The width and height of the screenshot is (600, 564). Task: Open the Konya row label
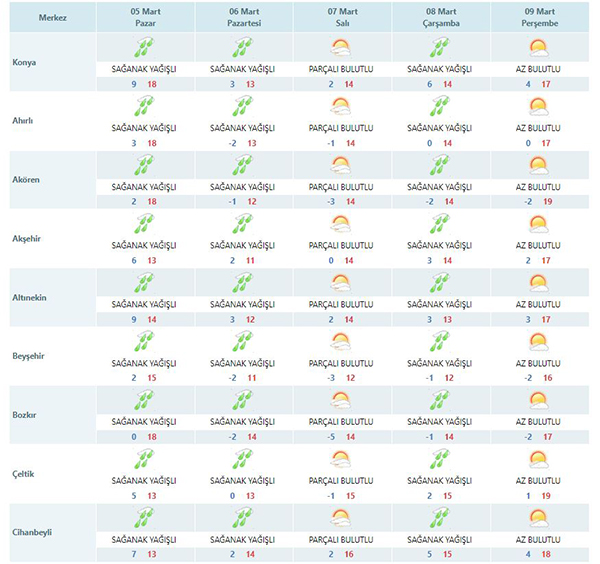24,62
